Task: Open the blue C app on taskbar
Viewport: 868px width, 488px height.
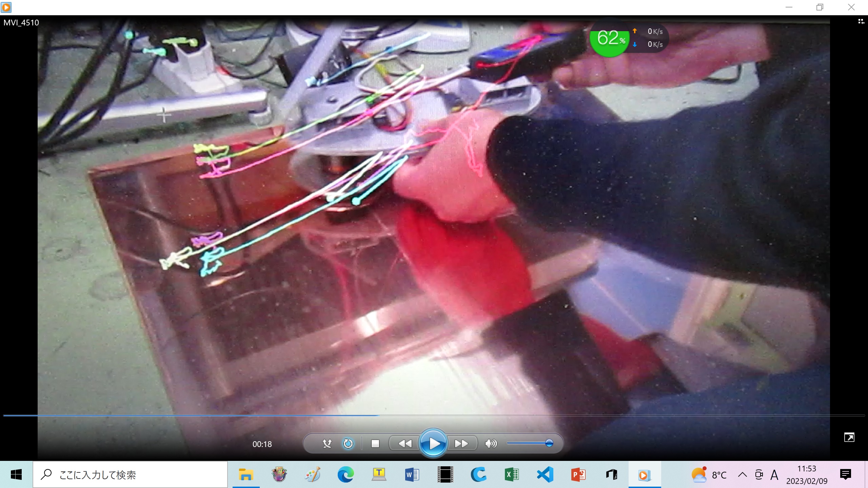Action: point(478,474)
